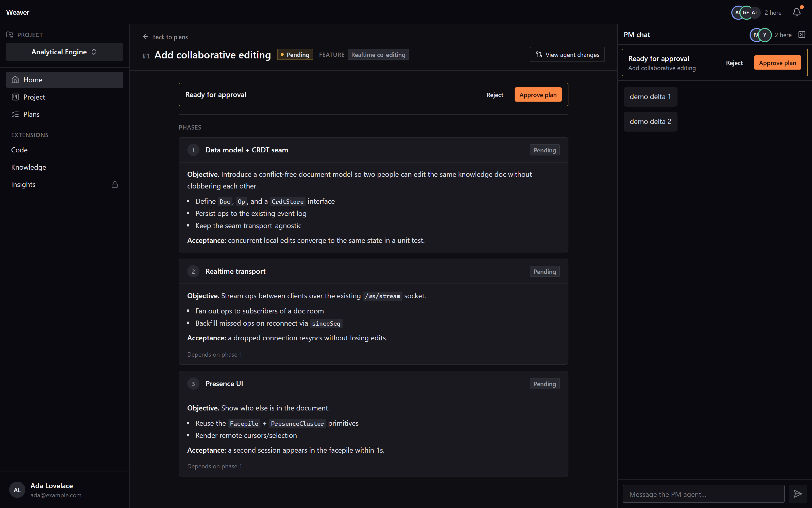Viewport: 812px width, 508px height.
Task: Go to Home in sidebar
Action: 64,80
